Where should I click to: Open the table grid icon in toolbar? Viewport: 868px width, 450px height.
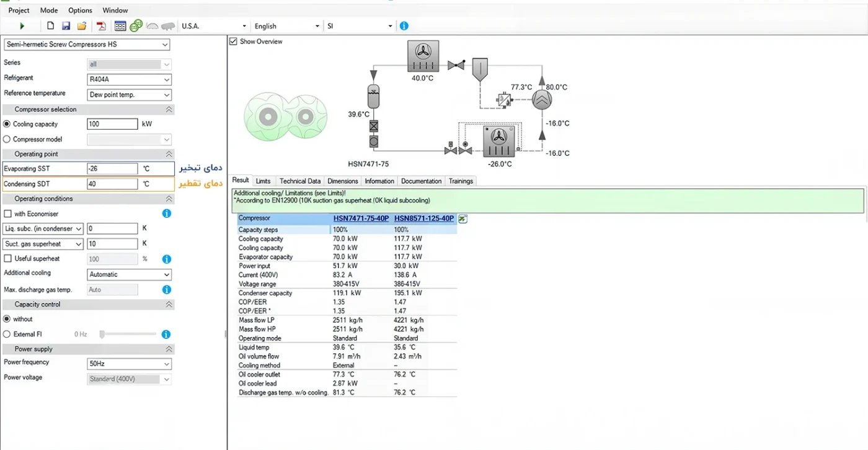tap(120, 26)
